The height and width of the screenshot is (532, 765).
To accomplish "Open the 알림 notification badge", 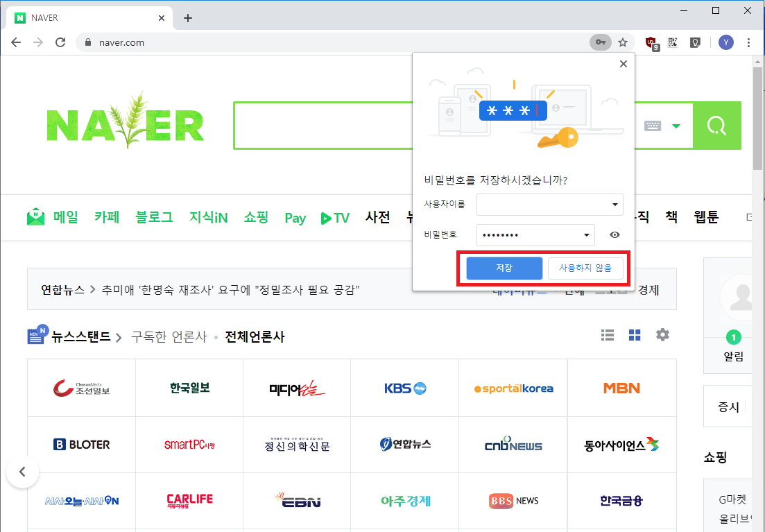I will (x=733, y=337).
